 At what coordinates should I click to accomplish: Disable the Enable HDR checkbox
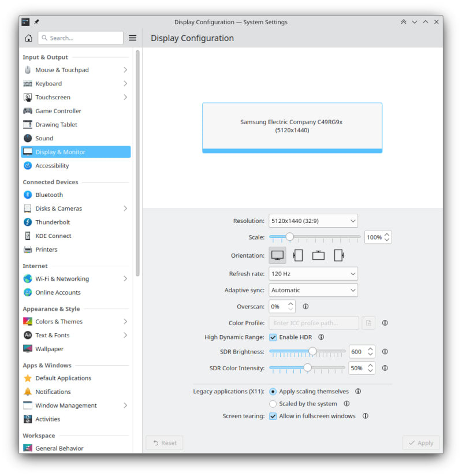tap(273, 337)
